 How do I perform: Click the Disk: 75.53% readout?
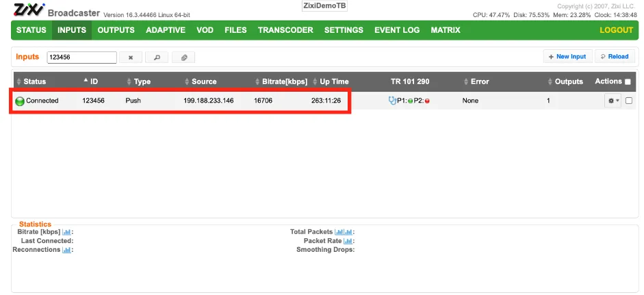532,15
